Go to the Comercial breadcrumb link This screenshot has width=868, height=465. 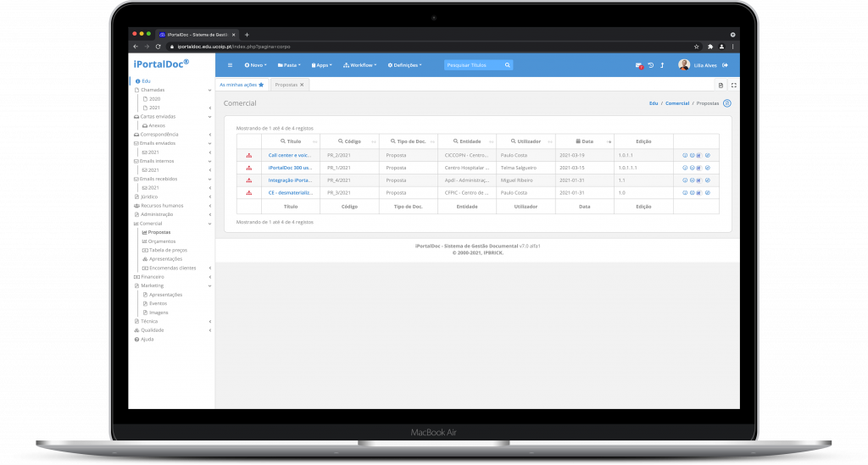click(677, 103)
